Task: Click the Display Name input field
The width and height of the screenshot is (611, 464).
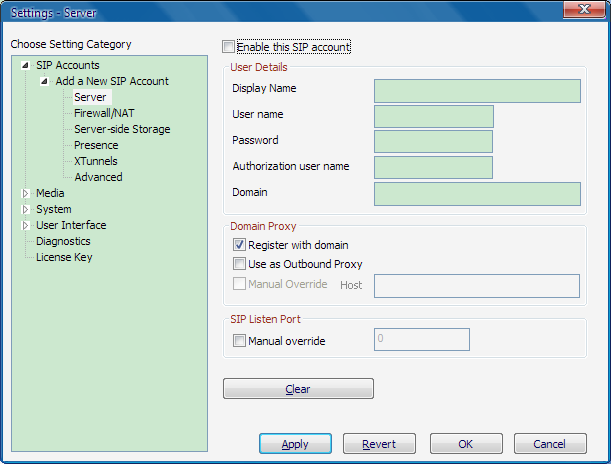Action: 477,91
